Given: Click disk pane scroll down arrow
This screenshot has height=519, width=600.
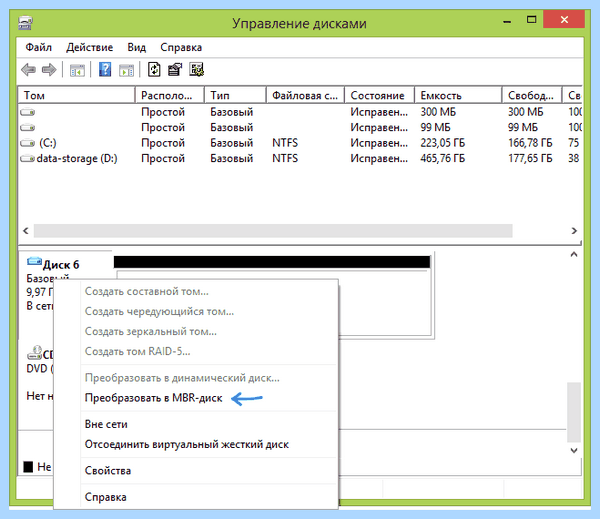Looking at the screenshot, I should tap(574, 450).
